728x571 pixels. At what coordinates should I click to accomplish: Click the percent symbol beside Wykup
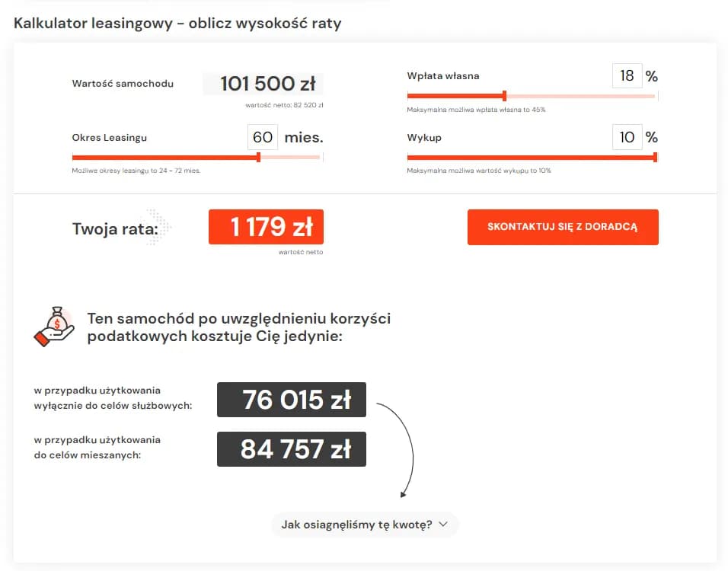coord(651,138)
